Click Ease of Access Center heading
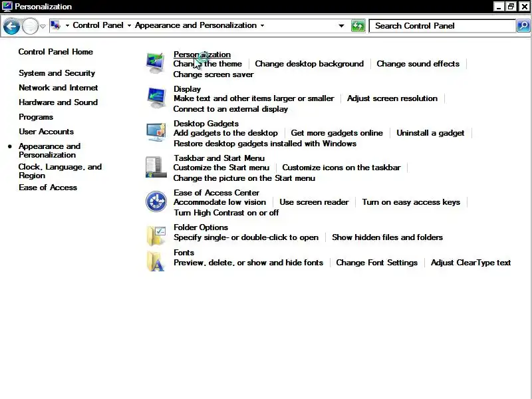 [217, 193]
